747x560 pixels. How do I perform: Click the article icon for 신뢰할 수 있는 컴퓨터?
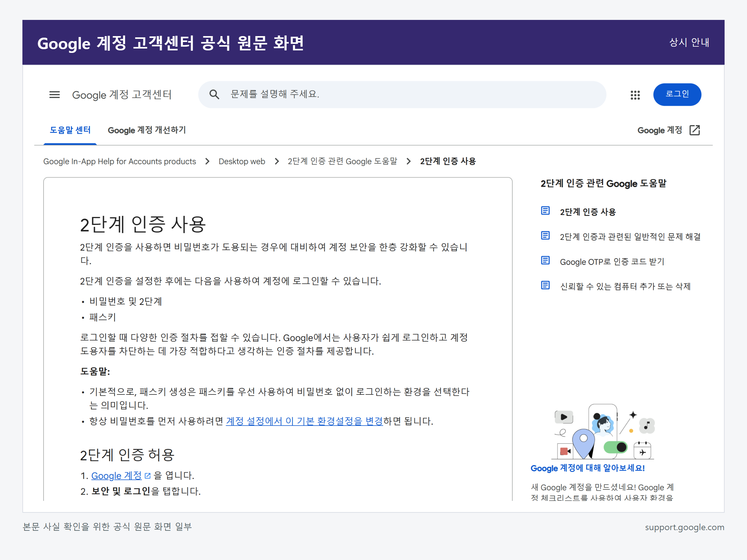(x=545, y=285)
